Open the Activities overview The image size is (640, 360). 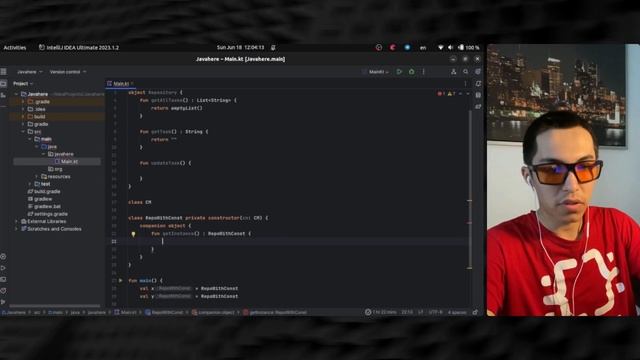coord(15,48)
